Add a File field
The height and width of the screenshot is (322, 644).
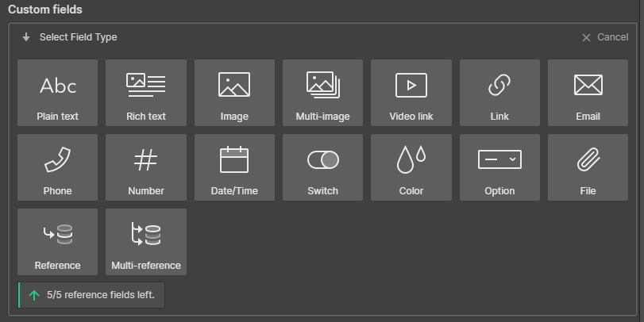(x=588, y=167)
